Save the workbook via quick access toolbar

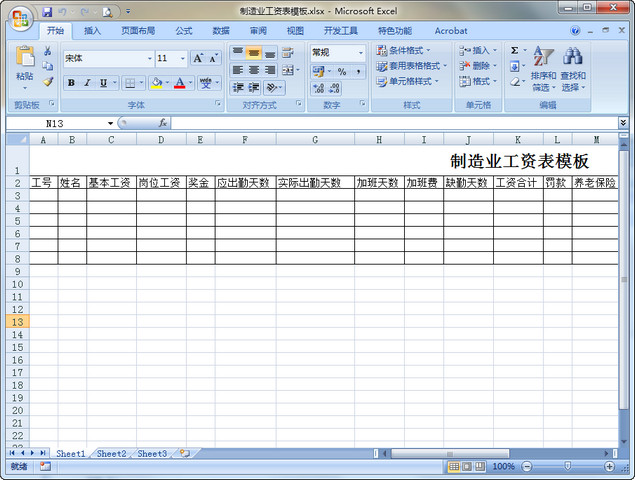click(47, 12)
